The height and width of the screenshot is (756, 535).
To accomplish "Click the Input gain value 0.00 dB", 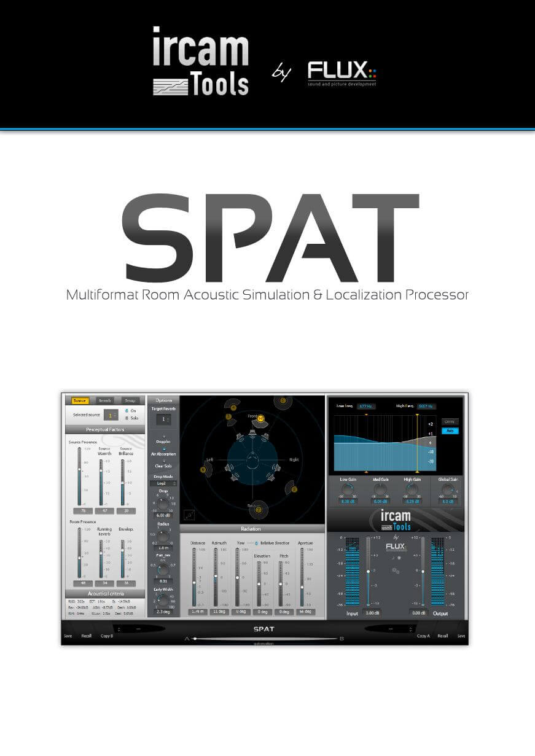I will pos(371,612).
